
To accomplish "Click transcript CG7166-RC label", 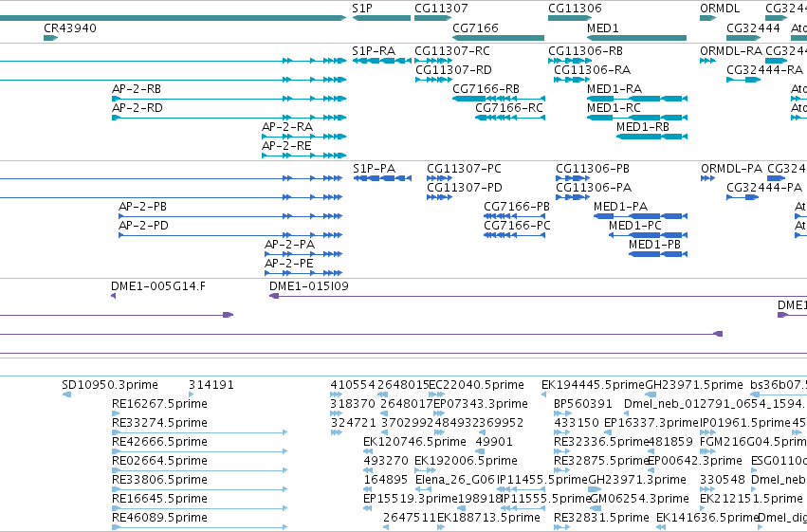I will click(509, 107).
